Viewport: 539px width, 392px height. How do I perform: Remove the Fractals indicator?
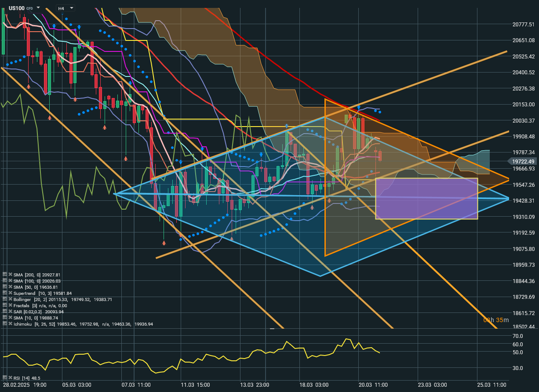pyautogui.click(x=11, y=305)
